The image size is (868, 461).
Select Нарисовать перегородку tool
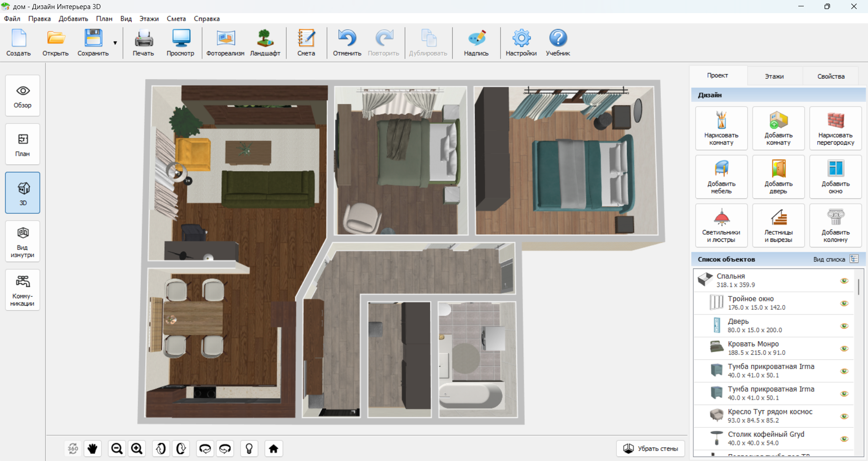[835, 128]
